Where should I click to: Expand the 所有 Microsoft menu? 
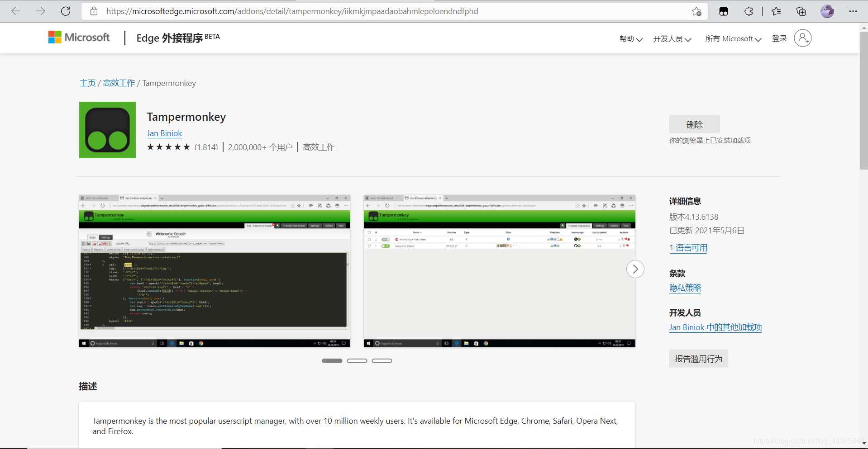point(733,39)
